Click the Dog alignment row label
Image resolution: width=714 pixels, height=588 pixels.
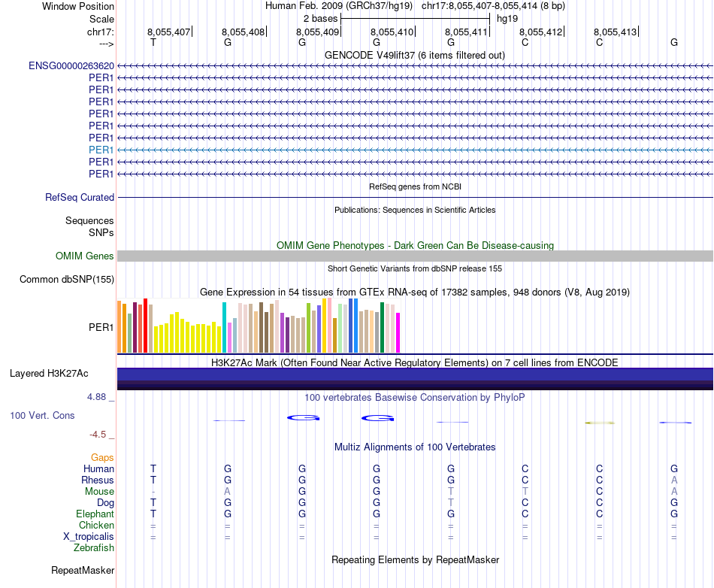(x=105, y=503)
